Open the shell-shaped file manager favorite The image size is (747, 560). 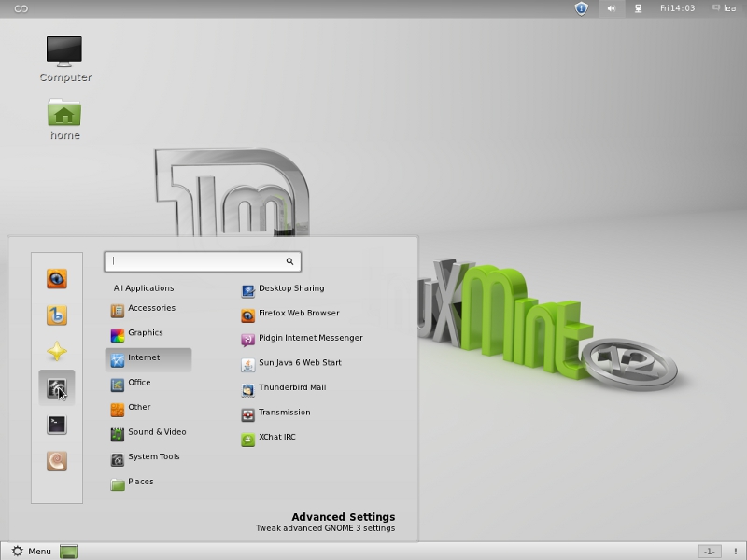[x=57, y=461]
